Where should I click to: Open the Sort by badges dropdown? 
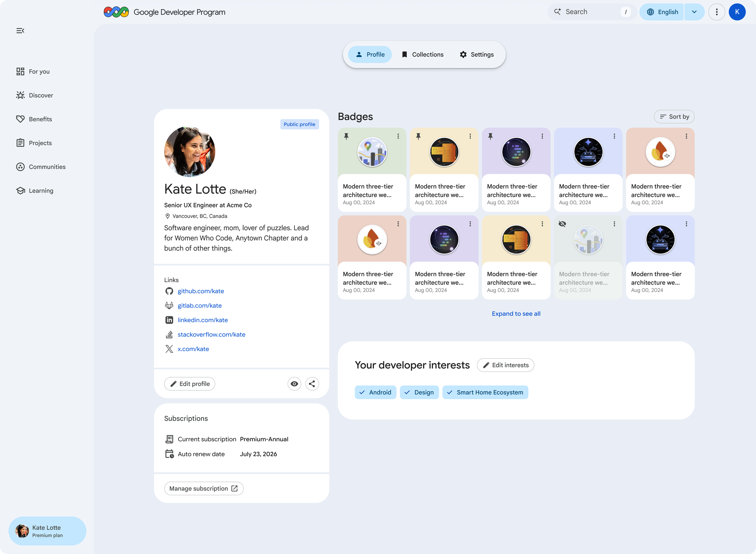(x=674, y=117)
